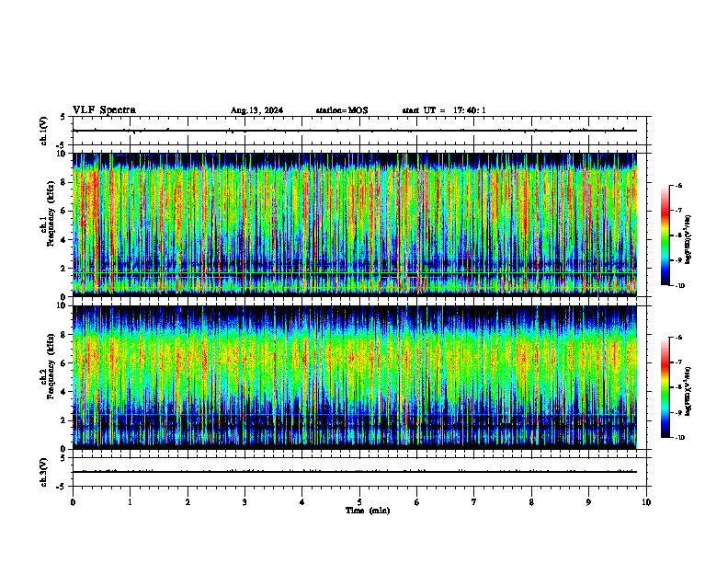The height and width of the screenshot is (563, 728).
Task: Click the "4" kHz tick on ch.1 axis
Action: tap(64, 240)
